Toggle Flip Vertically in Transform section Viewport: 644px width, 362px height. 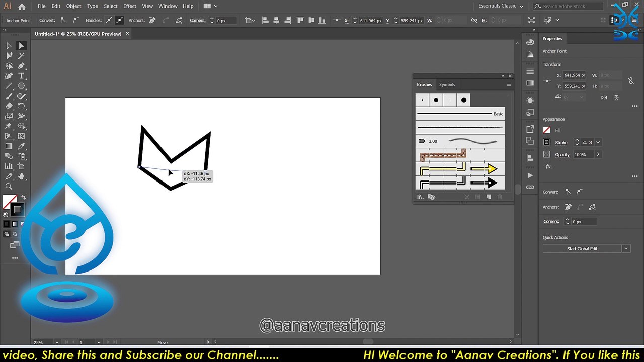(x=616, y=97)
